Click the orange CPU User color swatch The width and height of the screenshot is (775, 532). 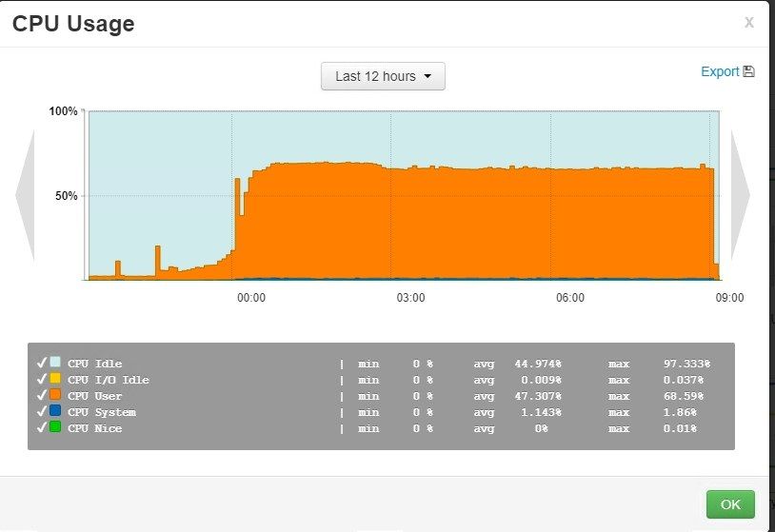pyautogui.click(x=55, y=395)
